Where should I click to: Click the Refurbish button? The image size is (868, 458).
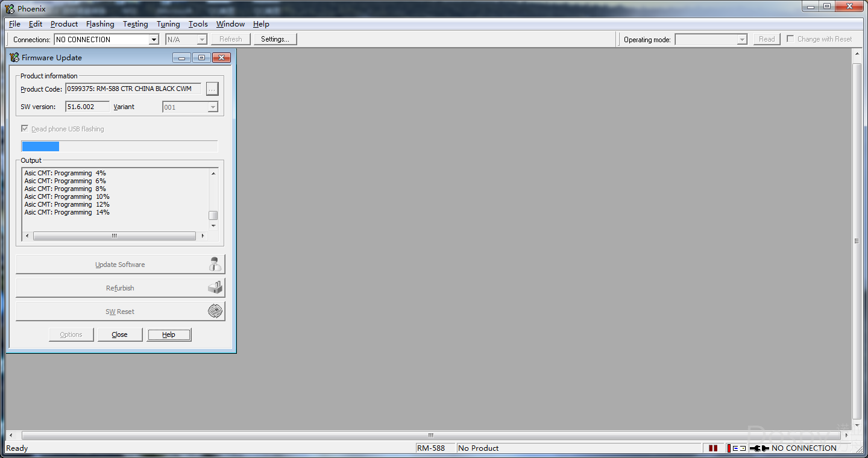pyautogui.click(x=120, y=288)
